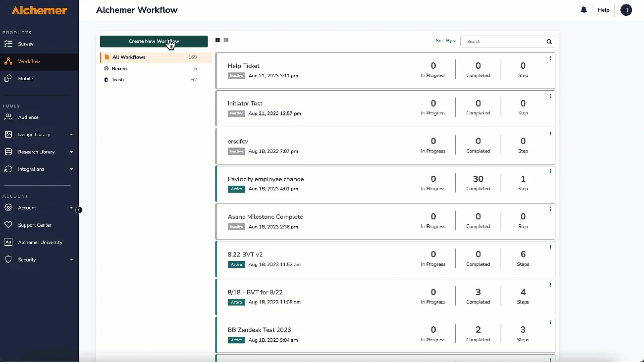Select the Trash folder
Image resolution: width=644 pixels, height=362 pixels.
117,80
